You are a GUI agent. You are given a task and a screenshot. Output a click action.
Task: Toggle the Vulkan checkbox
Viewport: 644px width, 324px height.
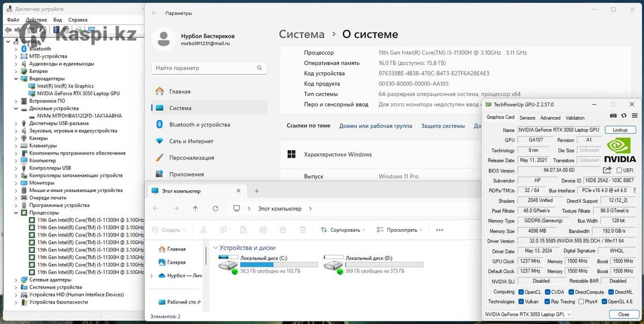[521, 301]
